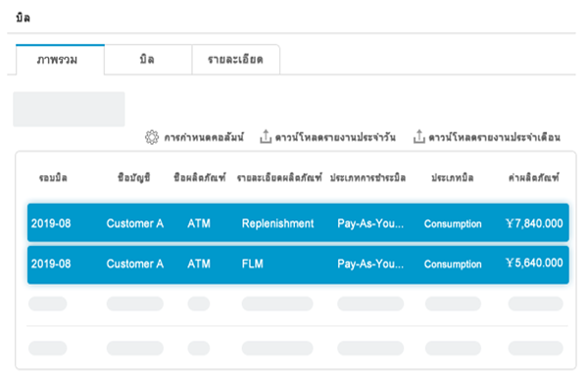Click the gear icon for column settings

(152, 137)
